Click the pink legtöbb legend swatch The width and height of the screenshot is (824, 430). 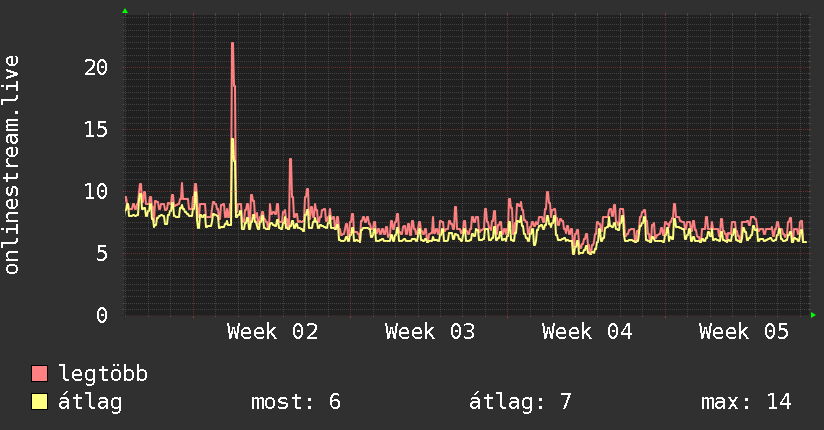click(39, 374)
